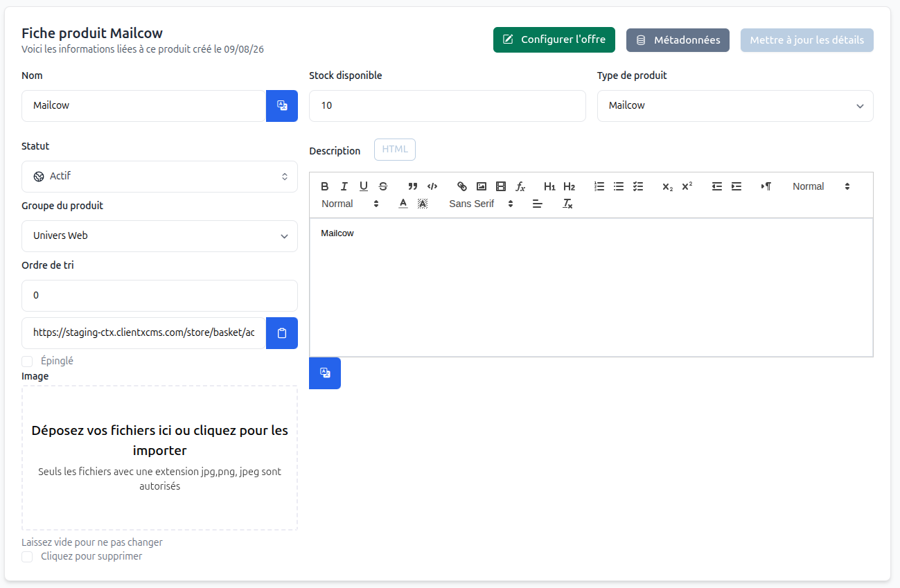This screenshot has height=588, width=900.
Task: Open the Métadonnées button
Action: click(x=678, y=40)
